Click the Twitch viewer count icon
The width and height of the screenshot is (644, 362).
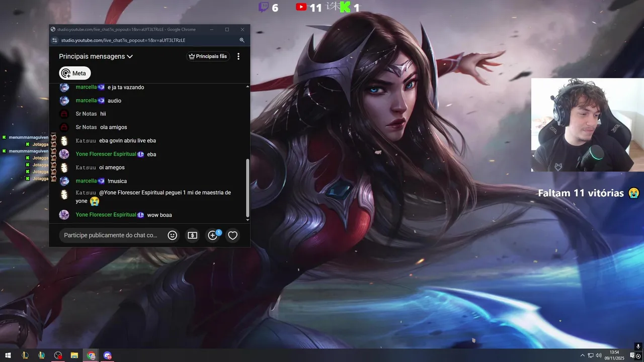(264, 7)
